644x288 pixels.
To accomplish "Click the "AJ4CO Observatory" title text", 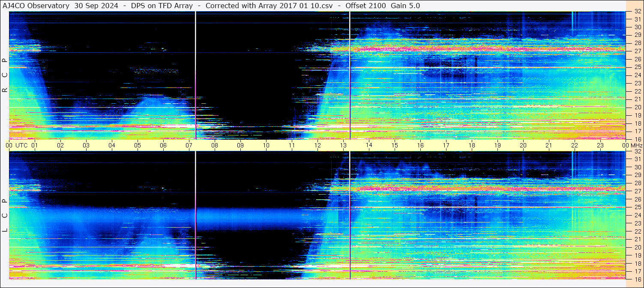I will pos(36,6).
